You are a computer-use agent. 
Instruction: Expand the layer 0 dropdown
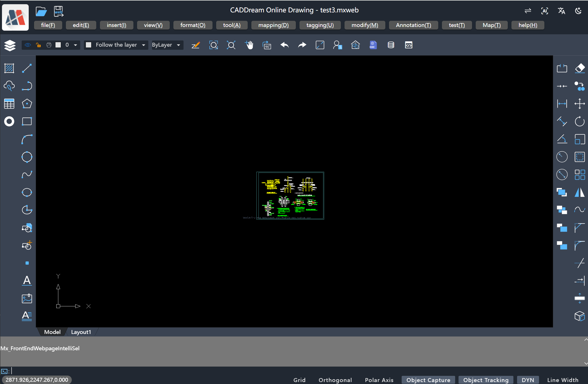click(75, 45)
